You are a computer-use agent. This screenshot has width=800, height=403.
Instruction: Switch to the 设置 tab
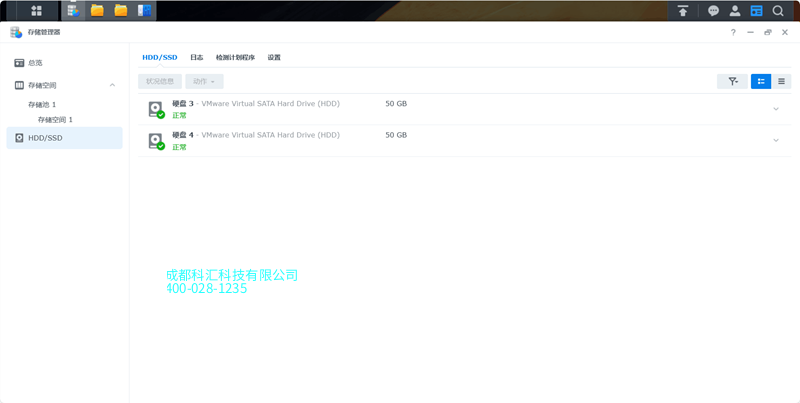(274, 57)
